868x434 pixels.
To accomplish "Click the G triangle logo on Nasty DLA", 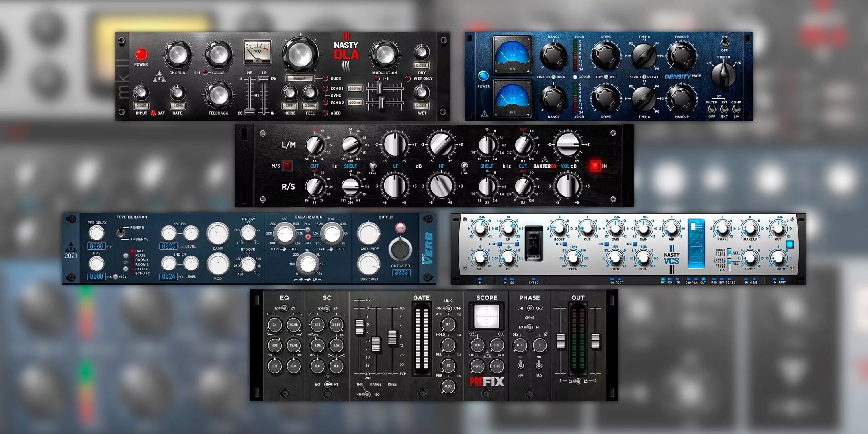I will coord(160,77).
